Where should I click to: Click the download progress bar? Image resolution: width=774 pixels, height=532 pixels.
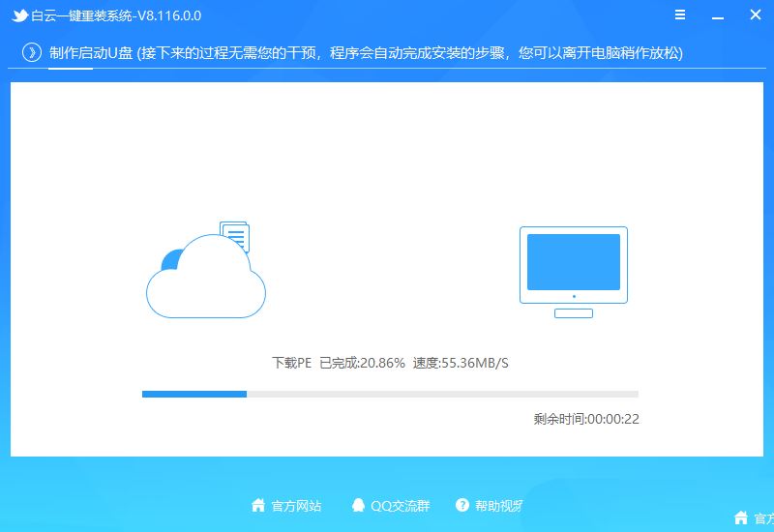point(390,394)
